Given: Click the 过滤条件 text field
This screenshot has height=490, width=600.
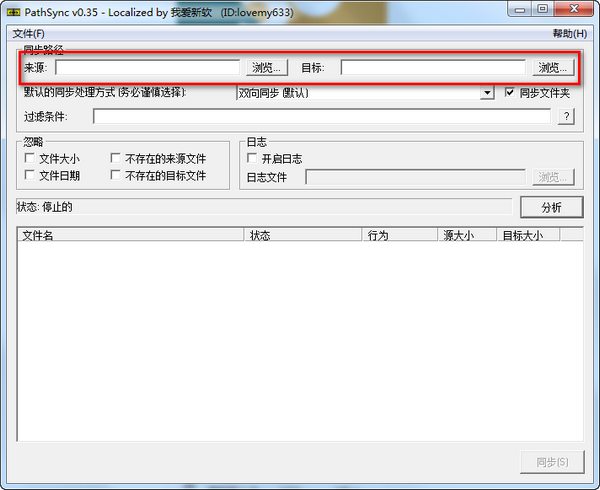Looking at the screenshot, I should click(x=321, y=117).
